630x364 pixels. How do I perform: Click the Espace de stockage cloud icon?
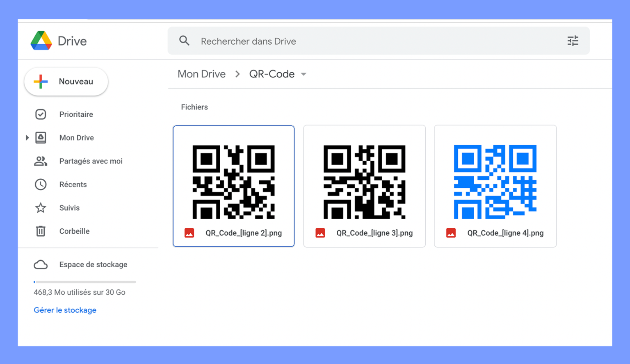[41, 264]
